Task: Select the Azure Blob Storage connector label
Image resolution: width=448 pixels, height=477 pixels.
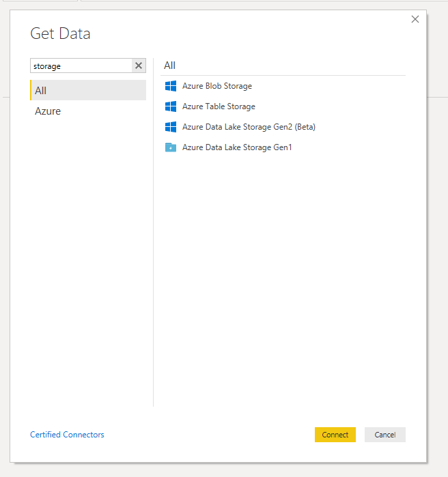Action: point(217,86)
